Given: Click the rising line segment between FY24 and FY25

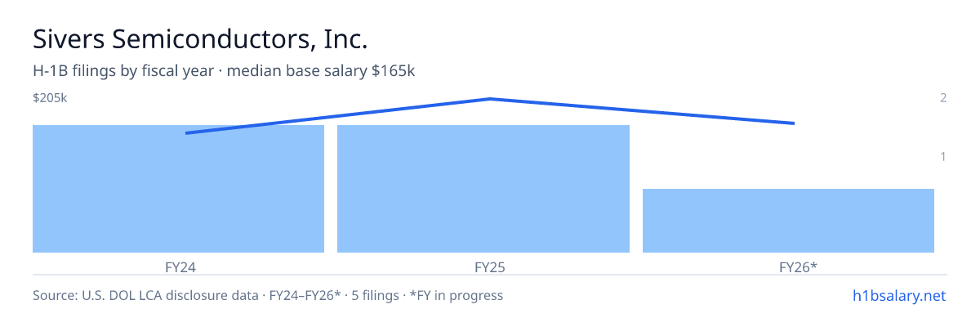Looking at the screenshot, I should pos(338,116).
